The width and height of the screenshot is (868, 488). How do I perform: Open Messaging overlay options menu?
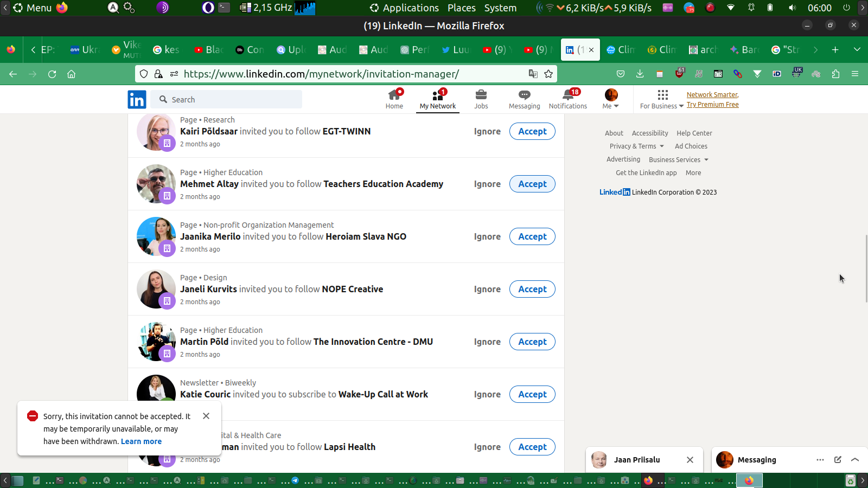[x=820, y=460]
